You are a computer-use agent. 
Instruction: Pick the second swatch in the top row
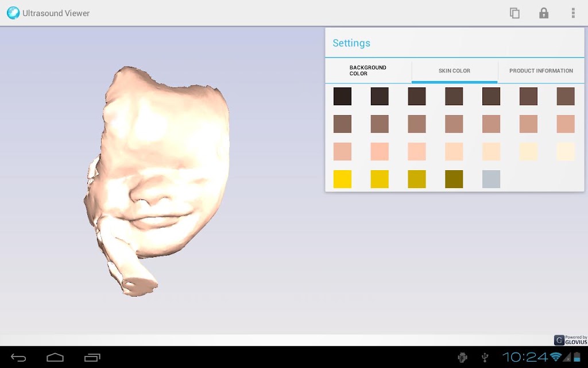coord(380,96)
